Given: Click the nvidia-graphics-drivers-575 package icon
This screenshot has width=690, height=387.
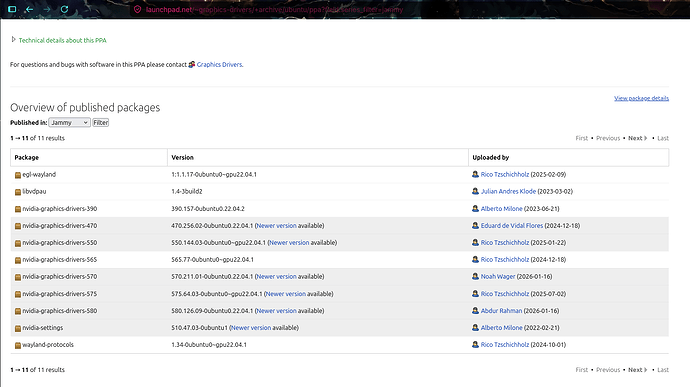Looking at the screenshot, I should pyautogui.click(x=18, y=294).
